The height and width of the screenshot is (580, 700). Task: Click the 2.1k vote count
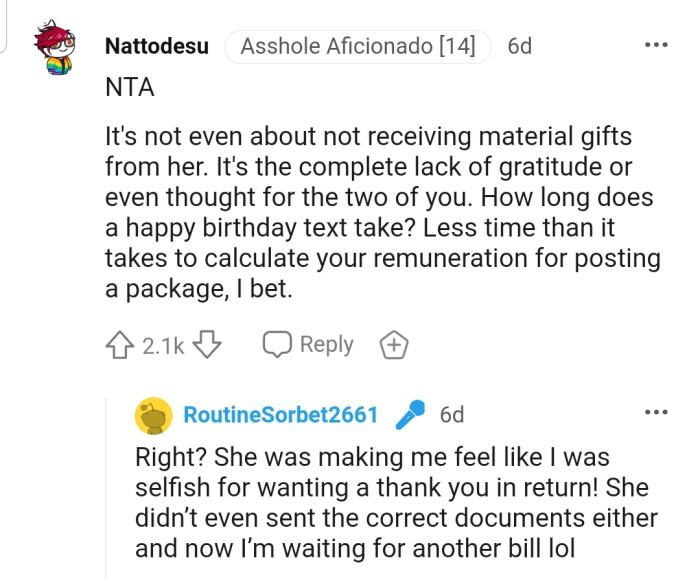(x=162, y=346)
